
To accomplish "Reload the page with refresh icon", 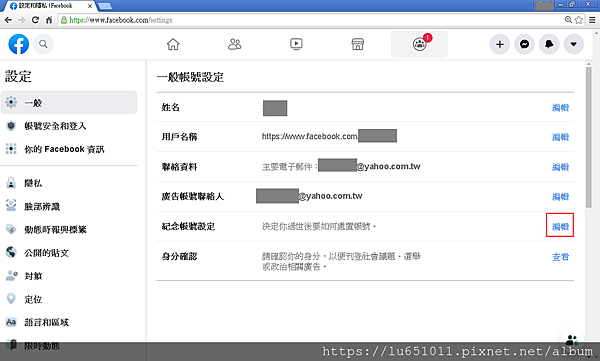I will point(35,20).
